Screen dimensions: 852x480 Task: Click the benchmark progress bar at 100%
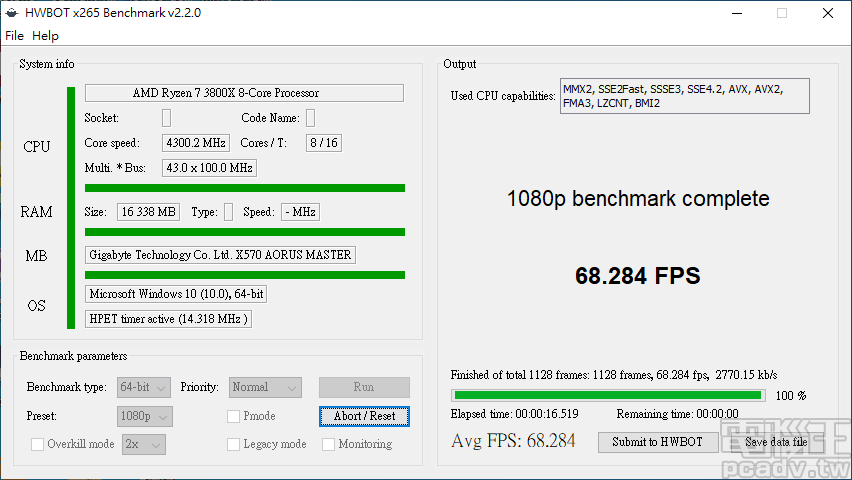pyautogui.click(x=608, y=395)
